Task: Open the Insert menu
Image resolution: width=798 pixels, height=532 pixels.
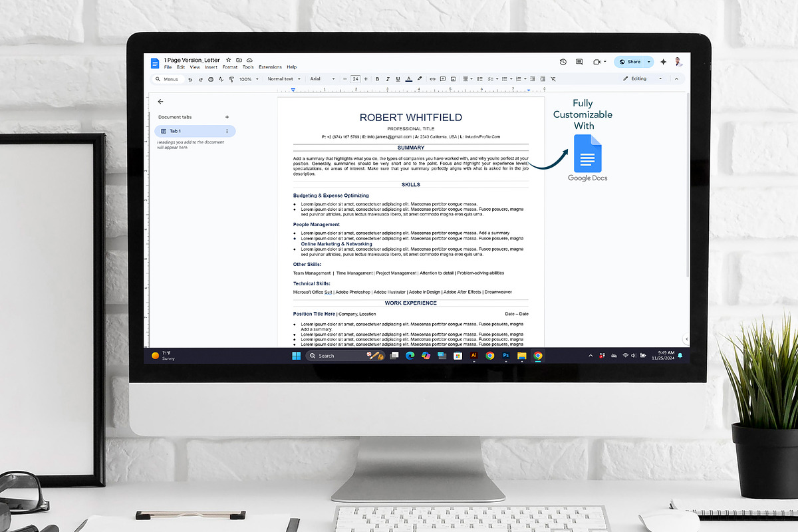Action: 211,67
